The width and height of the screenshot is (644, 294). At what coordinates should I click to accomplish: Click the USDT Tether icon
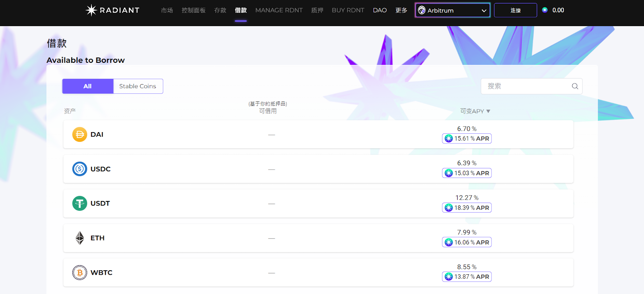tap(80, 203)
